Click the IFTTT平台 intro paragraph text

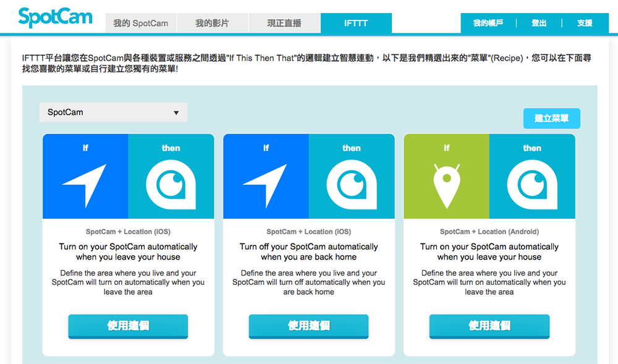pos(307,64)
